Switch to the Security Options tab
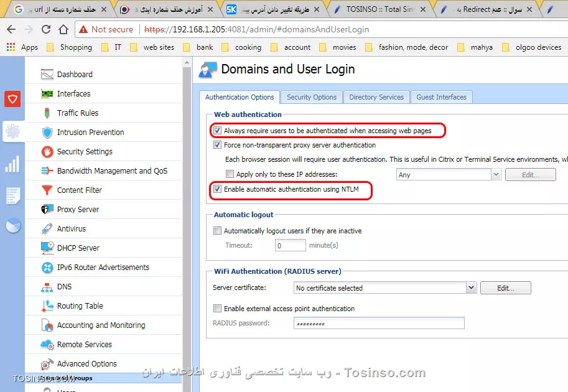 [311, 97]
